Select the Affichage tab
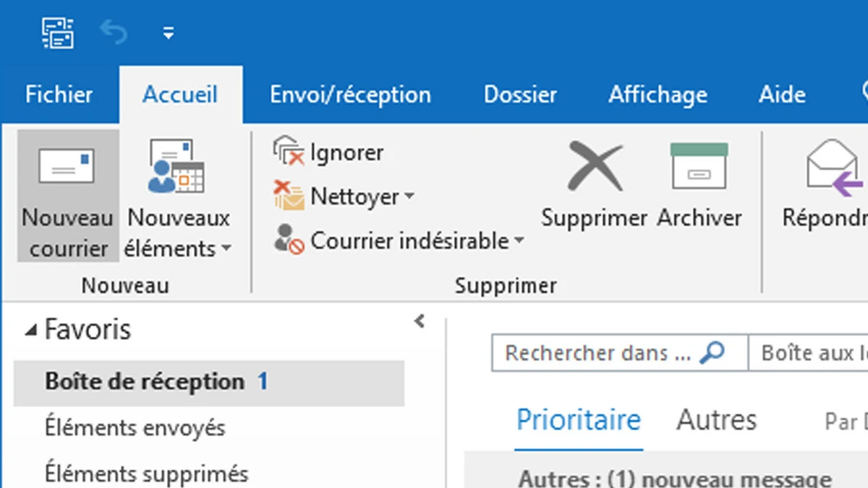Screen dimensions: 868x488 657,94
